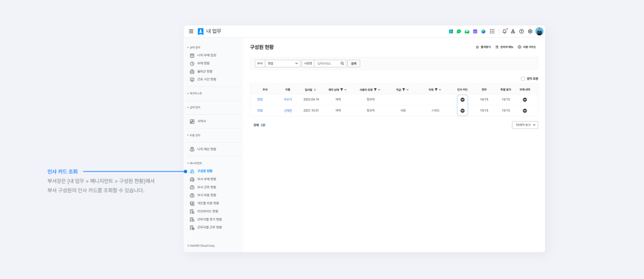Open 근로 시간 현황 in the sidebar
The height and width of the screenshot is (279, 644).
pyautogui.click(x=206, y=79)
